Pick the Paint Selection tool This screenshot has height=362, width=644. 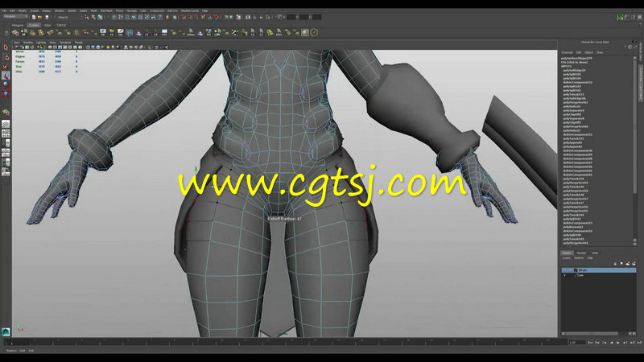6,67
